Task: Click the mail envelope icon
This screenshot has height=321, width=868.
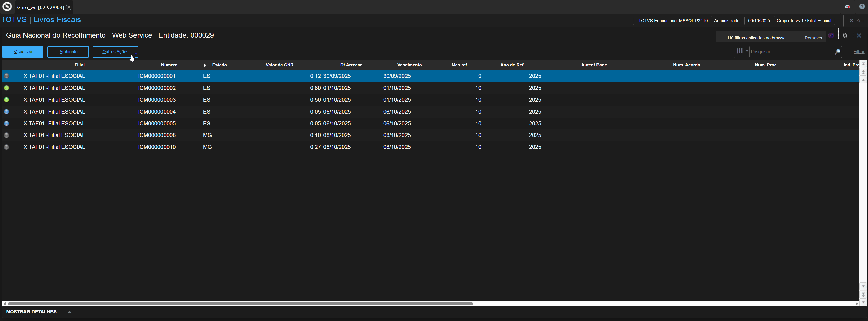Action: (x=847, y=6)
